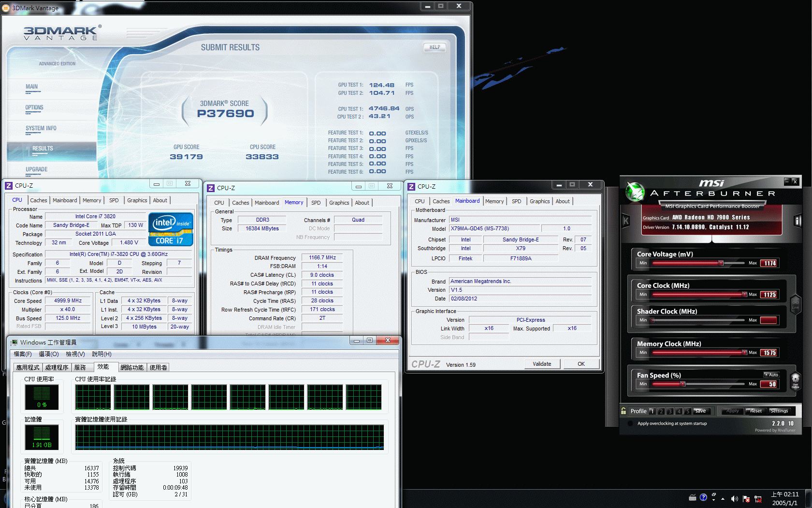Select Afterburner profile slot 2
The height and width of the screenshot is (508, 812).
click(x=661, y=411)
